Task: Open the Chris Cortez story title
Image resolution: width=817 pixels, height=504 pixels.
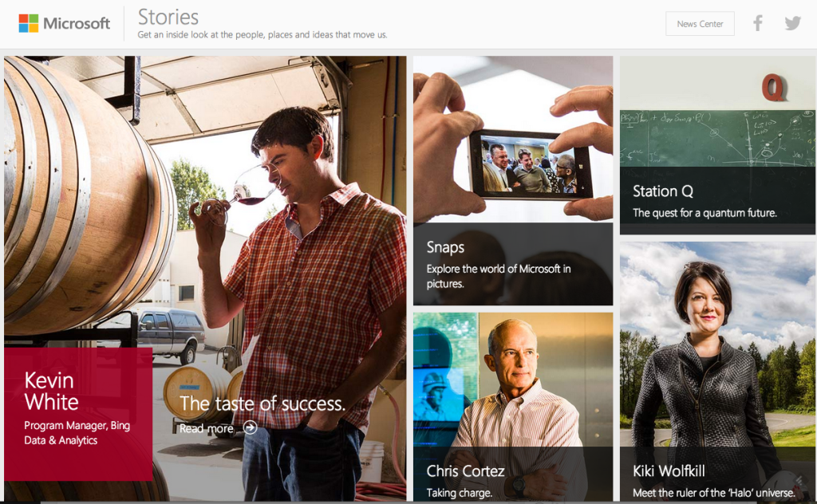Action: [x=465, y=471]
